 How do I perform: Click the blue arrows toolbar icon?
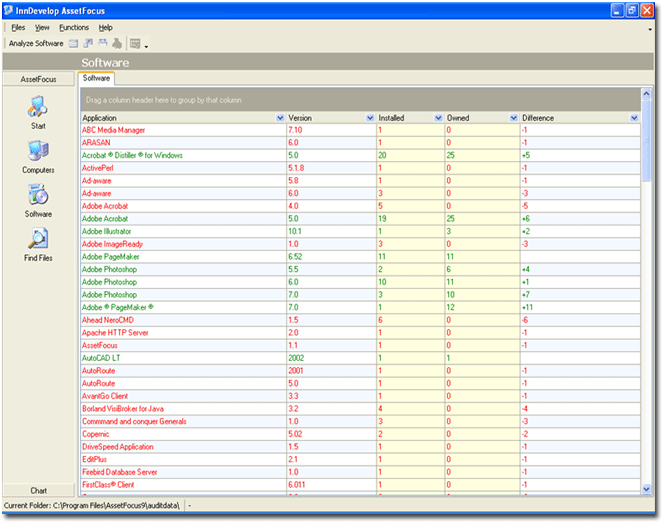103,43
